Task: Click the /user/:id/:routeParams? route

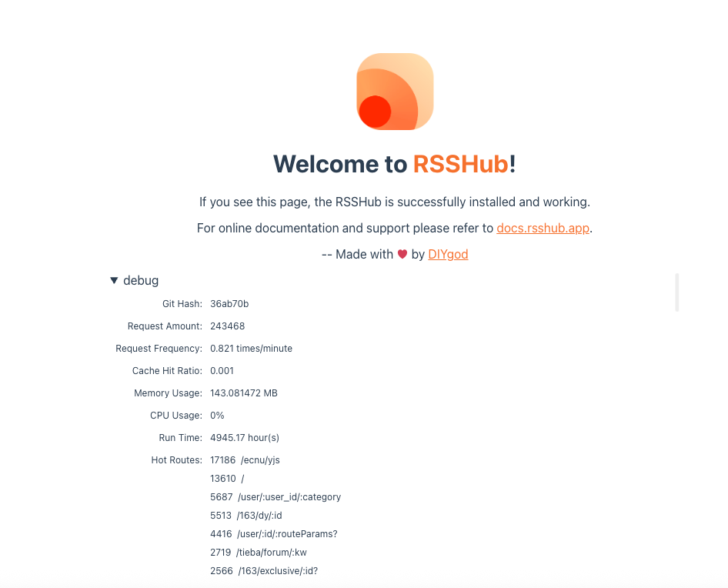Action: coord(287,534)
